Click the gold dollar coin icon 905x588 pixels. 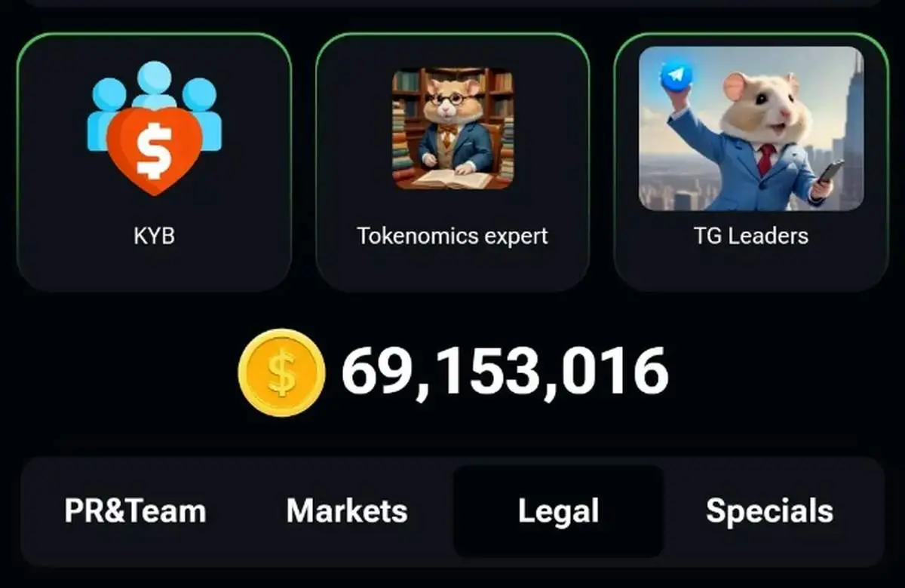(281, 372)
